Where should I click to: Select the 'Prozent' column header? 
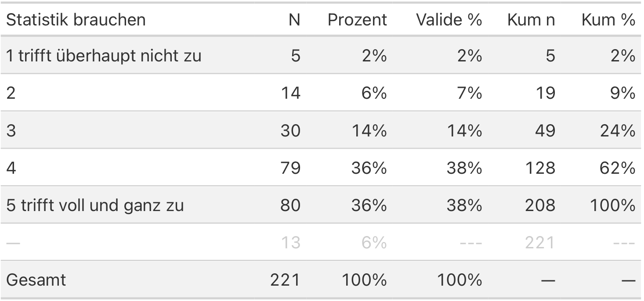pyautogui.click(x=357, y=20)
